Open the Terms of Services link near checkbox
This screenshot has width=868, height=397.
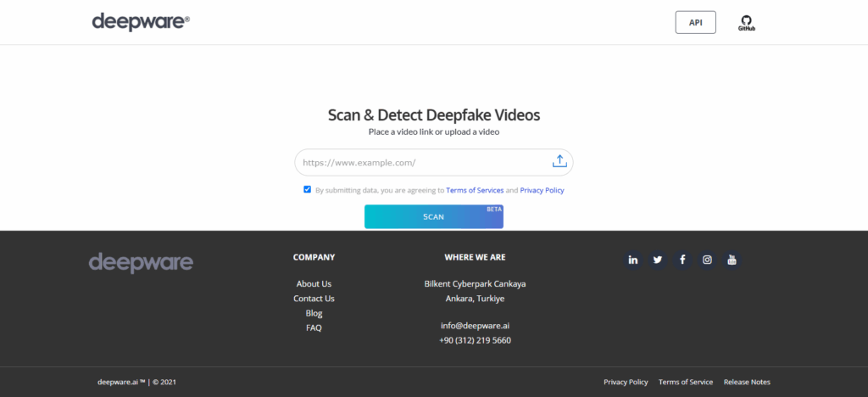[475, 190]
